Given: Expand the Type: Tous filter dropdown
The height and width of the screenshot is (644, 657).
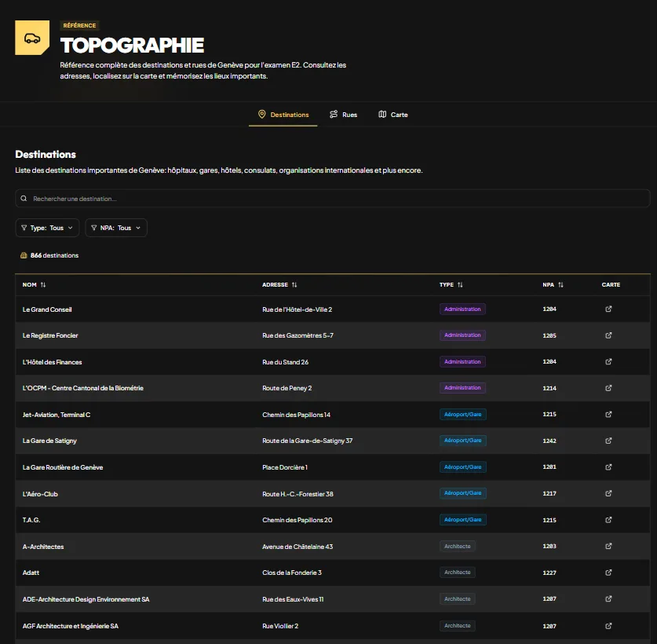Looking at the screenshot, I should click(47, 228).
